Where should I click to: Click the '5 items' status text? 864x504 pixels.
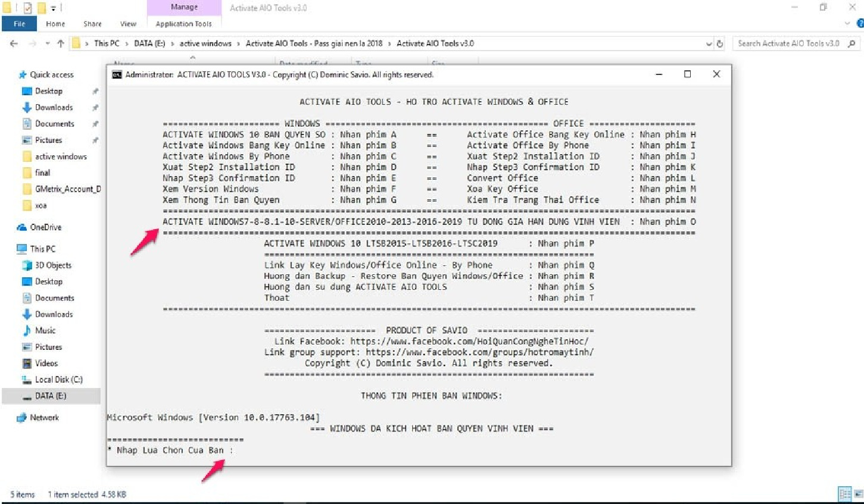[x=23, y=494]
